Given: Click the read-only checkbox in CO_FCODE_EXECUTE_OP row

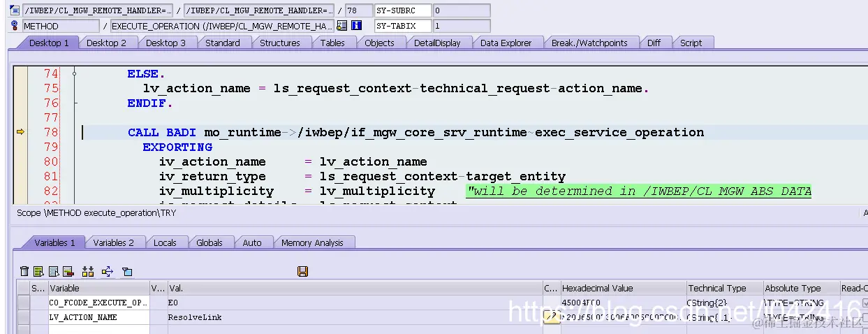Looking at the screenshot, I should click(x=865, y=303).
